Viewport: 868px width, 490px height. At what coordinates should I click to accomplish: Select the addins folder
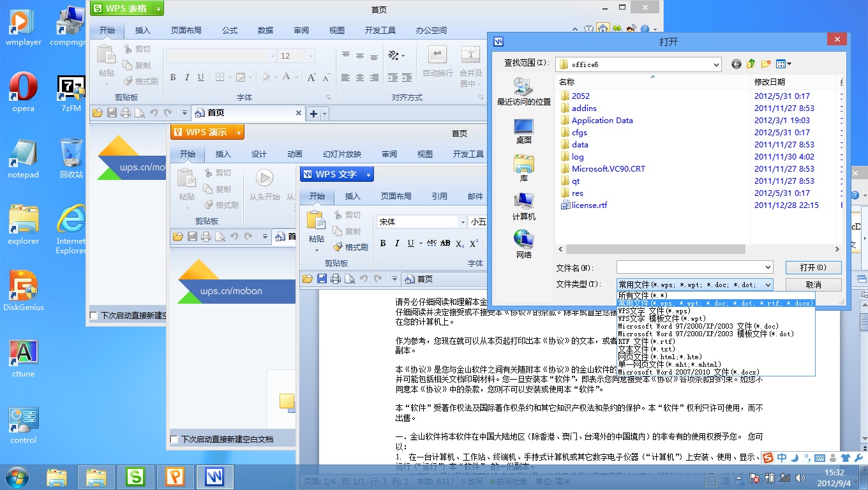click(578, 108)
